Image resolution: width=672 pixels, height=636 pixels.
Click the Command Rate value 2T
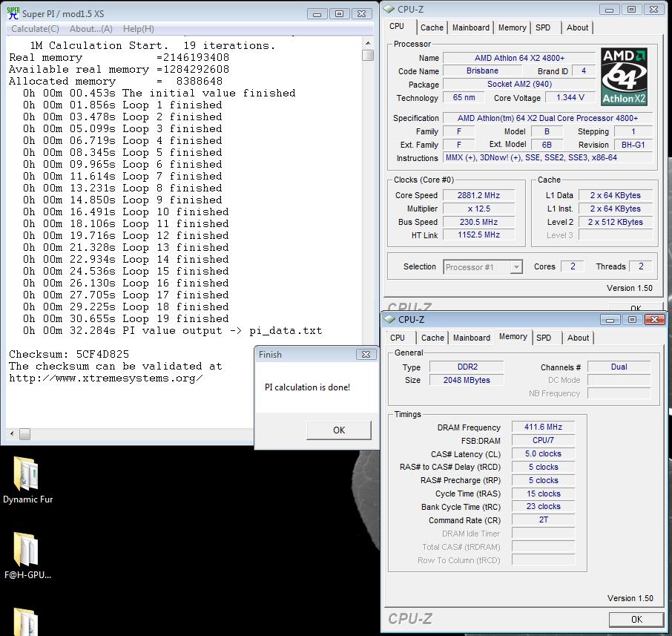pos(543,519)
